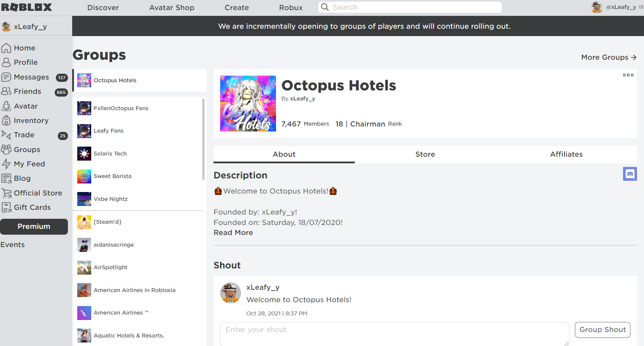Click the Enter your shout text box

(x=394, y=334)
